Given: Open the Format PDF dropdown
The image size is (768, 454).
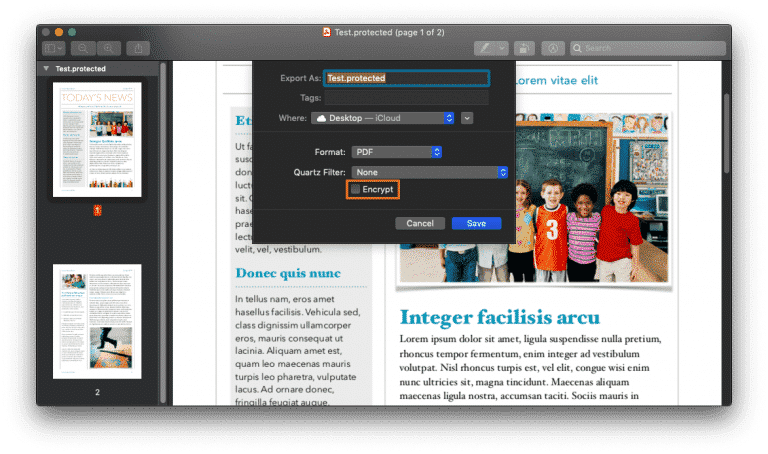Looking at the screenshot, I should 397,152.
